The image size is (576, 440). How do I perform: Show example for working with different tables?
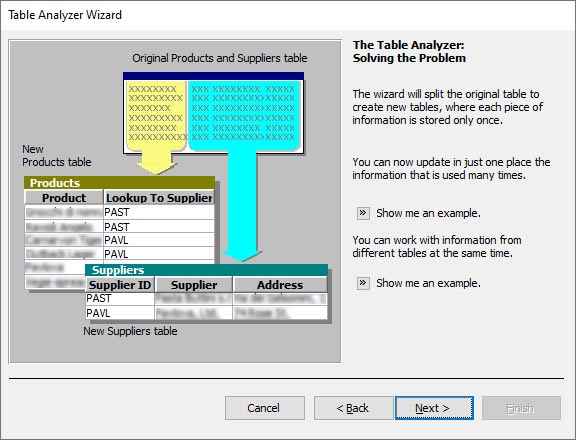(x=363, y=283)
